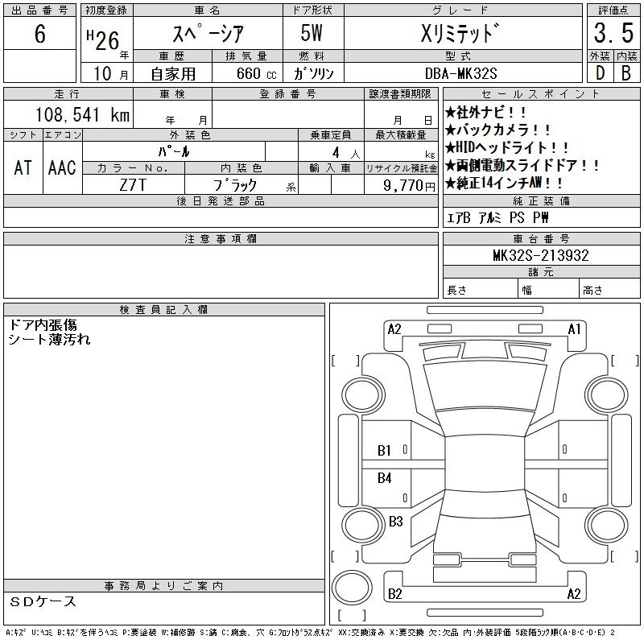This screenshot has width=644, height=644.
Task: Click damage mark B2 on diagram
Action: pos(394,594)
